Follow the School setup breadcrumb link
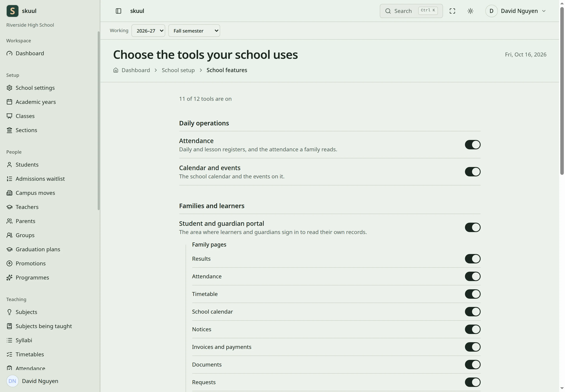This screenshot has height=392, width=565. [x=178, y=70]
